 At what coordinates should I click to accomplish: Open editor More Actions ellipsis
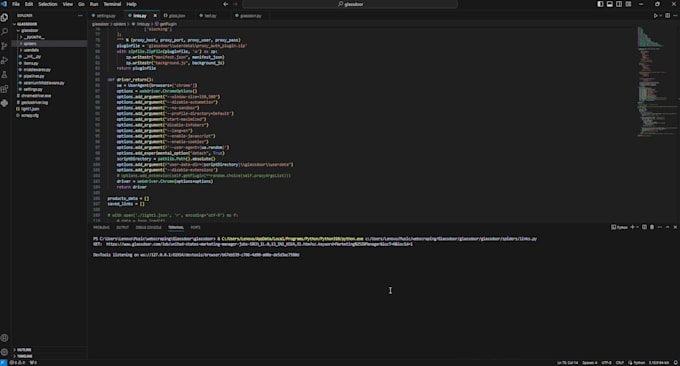pos(675,16)
